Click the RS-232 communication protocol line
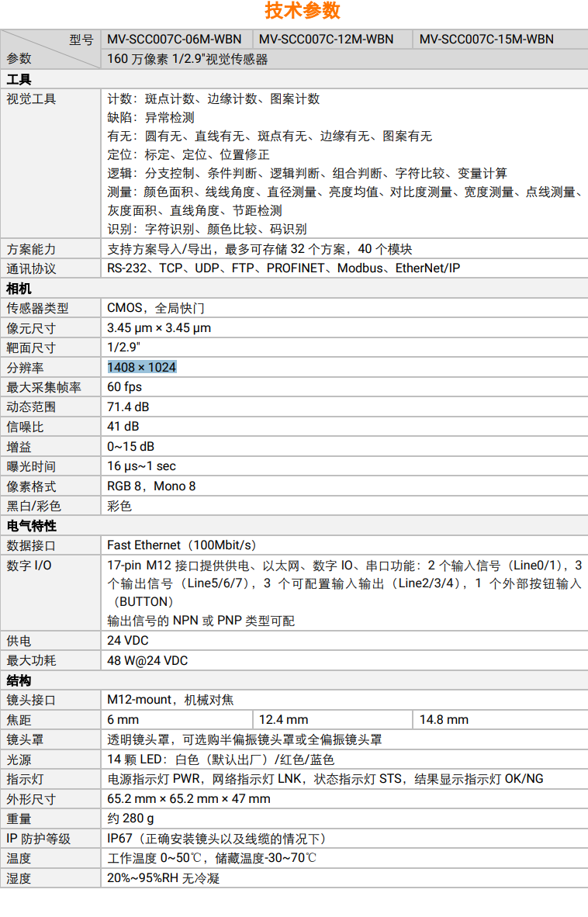The height and width of the screenshot is (917, 588). pyautogui.click(x=283, y=268)
